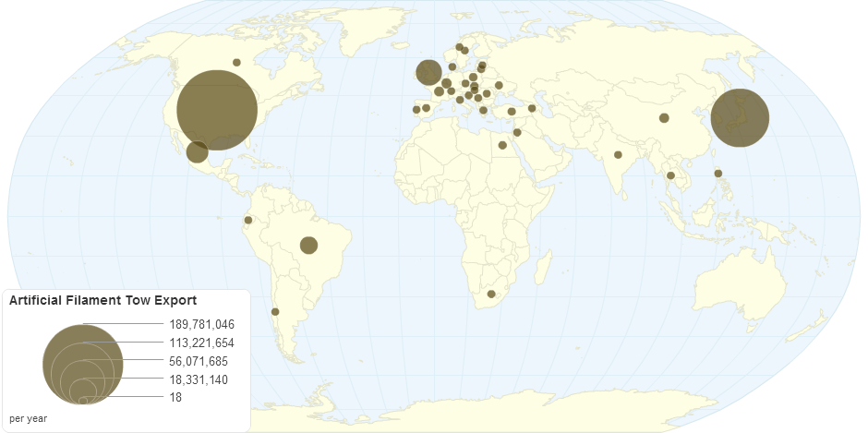
Task: Click the 'per year' legend caption
Action: pos(29,418)
